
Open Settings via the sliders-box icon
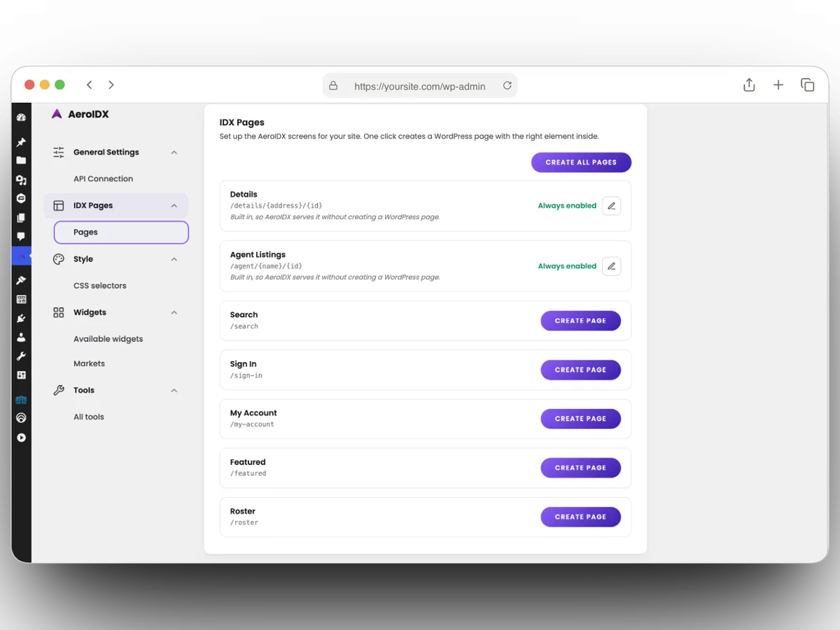21,374
